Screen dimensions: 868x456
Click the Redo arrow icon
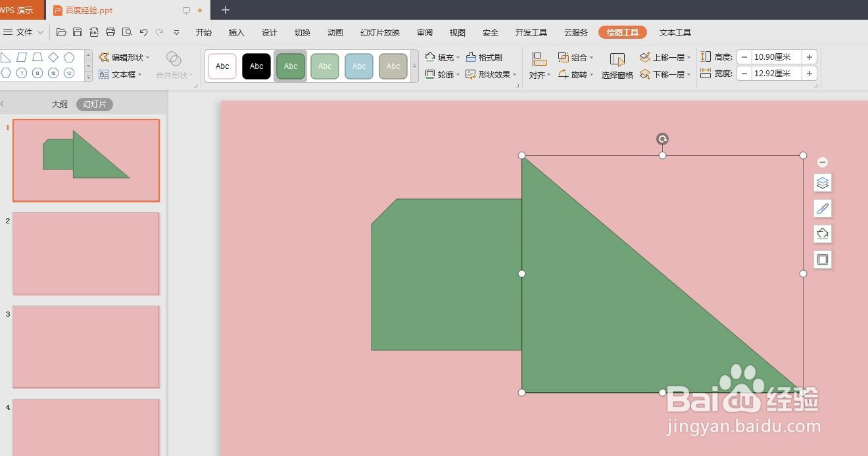159,32
